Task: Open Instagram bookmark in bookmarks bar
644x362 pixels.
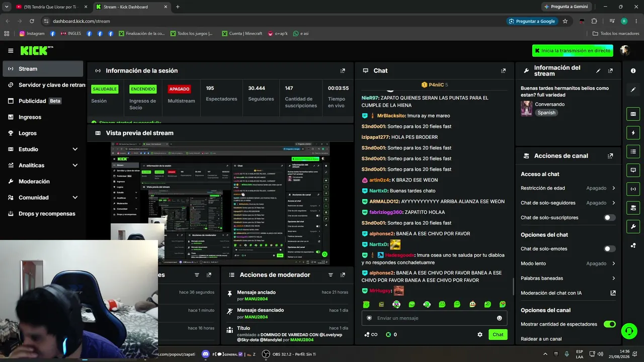Action: click(x=32, y=34)
